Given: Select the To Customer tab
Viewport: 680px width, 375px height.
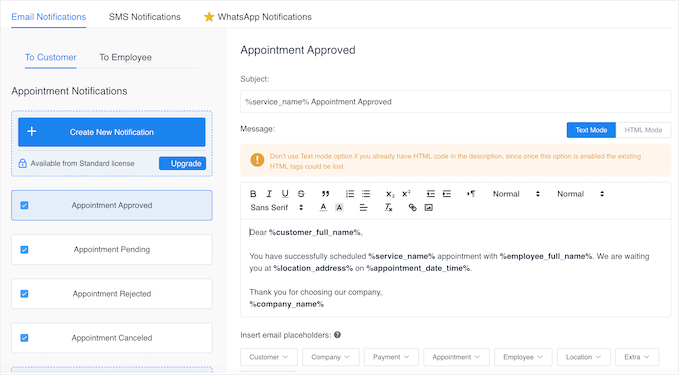Looking at the screenshot, I should coord(50,57).
